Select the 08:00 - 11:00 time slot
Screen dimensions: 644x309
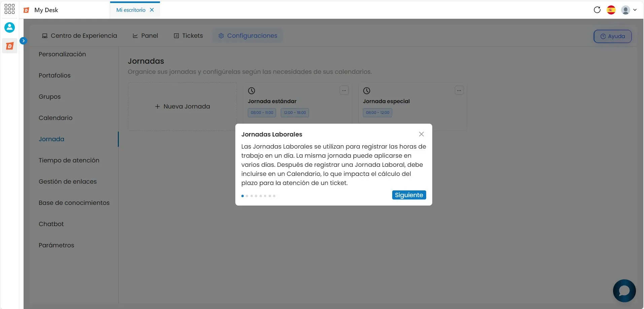pyautogui.click(x=262, y=113)
